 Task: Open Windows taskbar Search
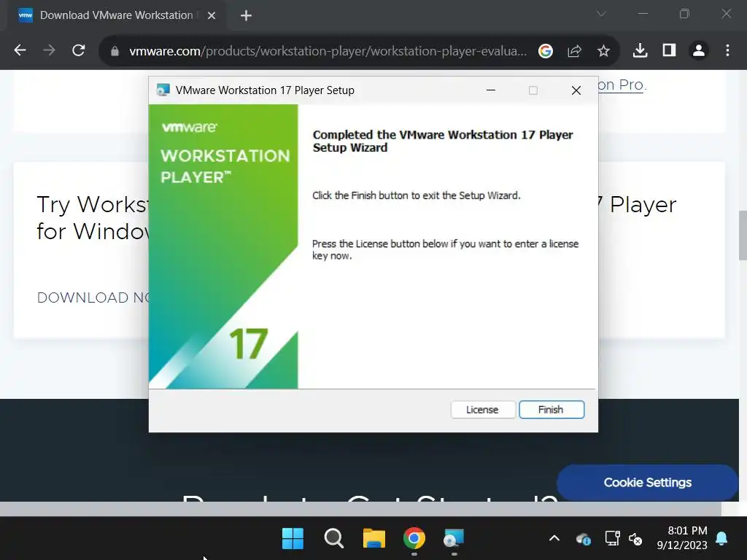pyautogui.click(x=333, y=539)
